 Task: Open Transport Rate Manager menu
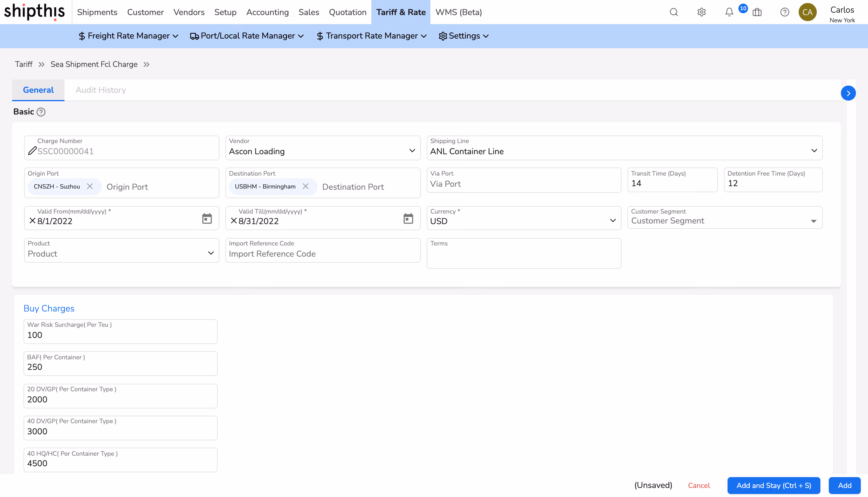point(372,36)
